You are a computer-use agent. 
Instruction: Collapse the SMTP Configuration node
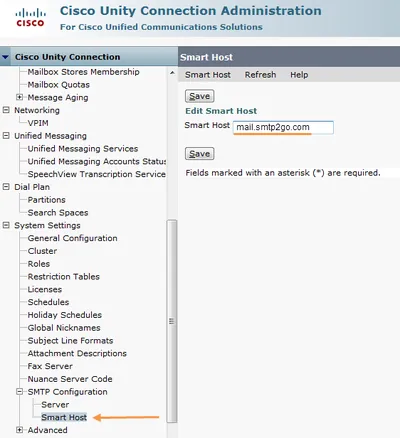pos(19,391)
